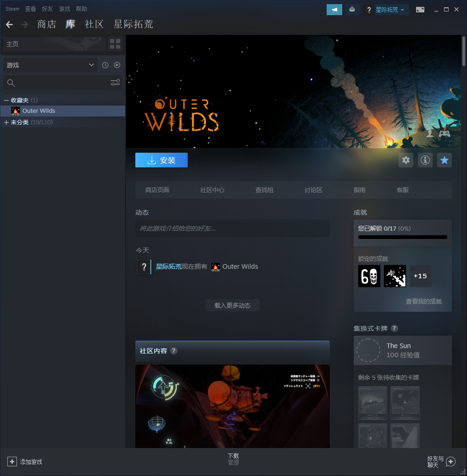Click 星际拓荒 username in activity feed
This screenshot has height=476, width=467.
click(169, 266)
